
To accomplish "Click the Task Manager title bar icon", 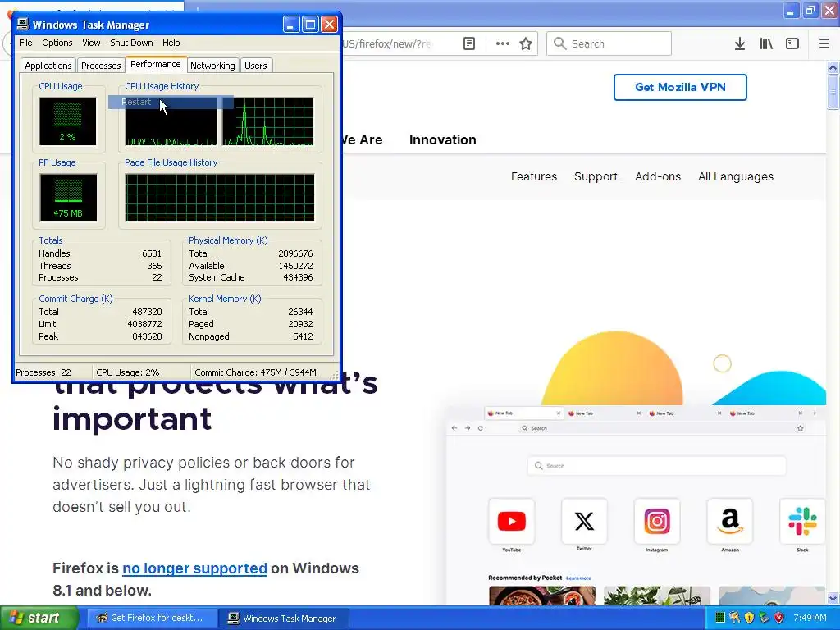I will (x=22, y=24).
